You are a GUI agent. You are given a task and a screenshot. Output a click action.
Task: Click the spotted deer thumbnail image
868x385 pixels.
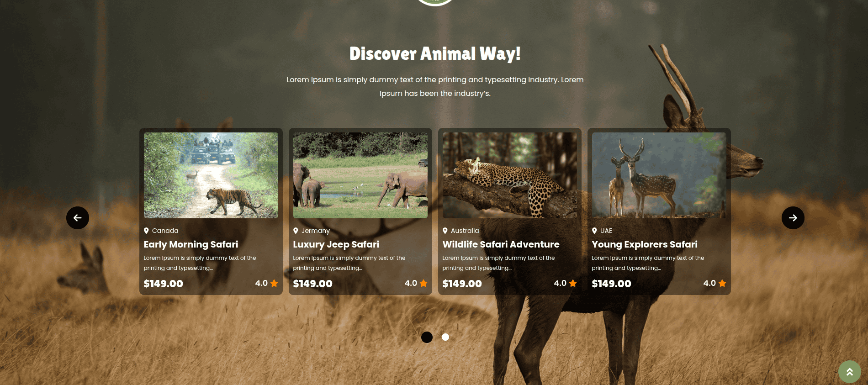(659, 175)
